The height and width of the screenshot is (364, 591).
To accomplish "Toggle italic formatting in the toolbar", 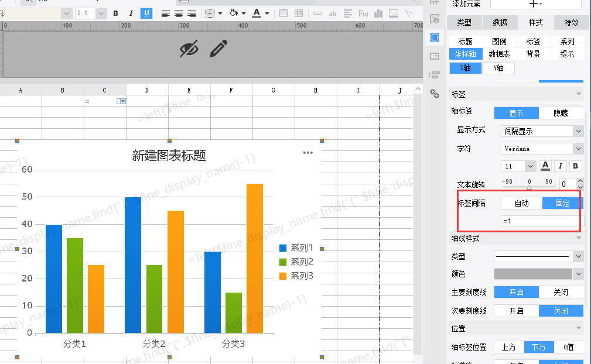I will tap(131, 13).
